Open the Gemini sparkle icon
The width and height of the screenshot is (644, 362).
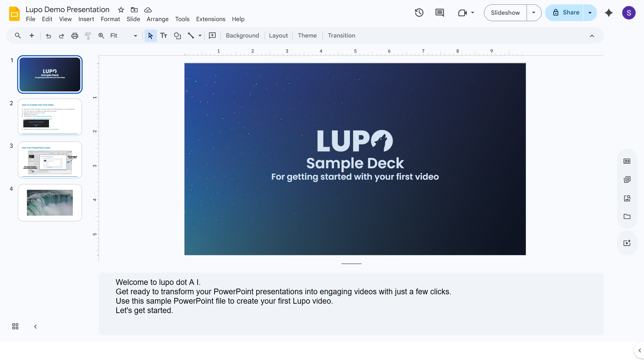click(609, 13)
